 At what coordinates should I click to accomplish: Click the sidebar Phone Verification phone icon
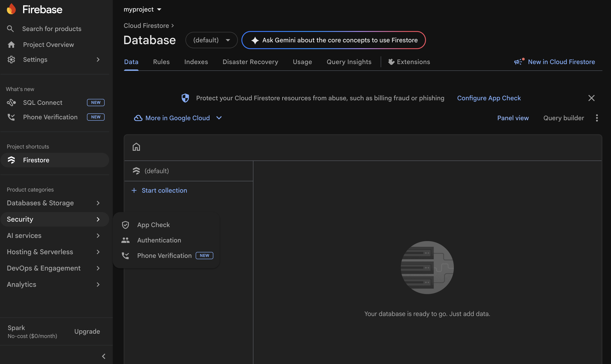coord(11,117)
